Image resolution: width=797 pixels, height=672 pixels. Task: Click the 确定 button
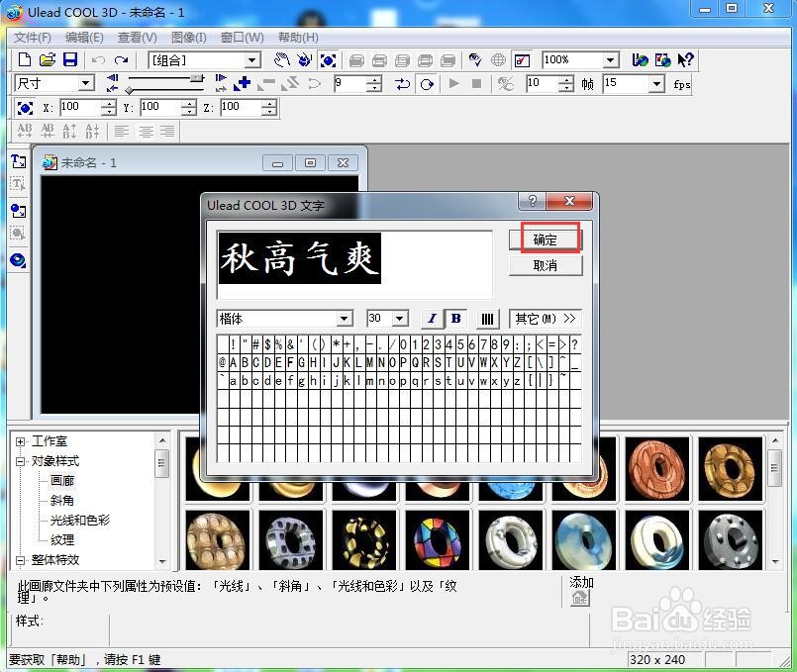pyautogui.click(x=546, y=240)
